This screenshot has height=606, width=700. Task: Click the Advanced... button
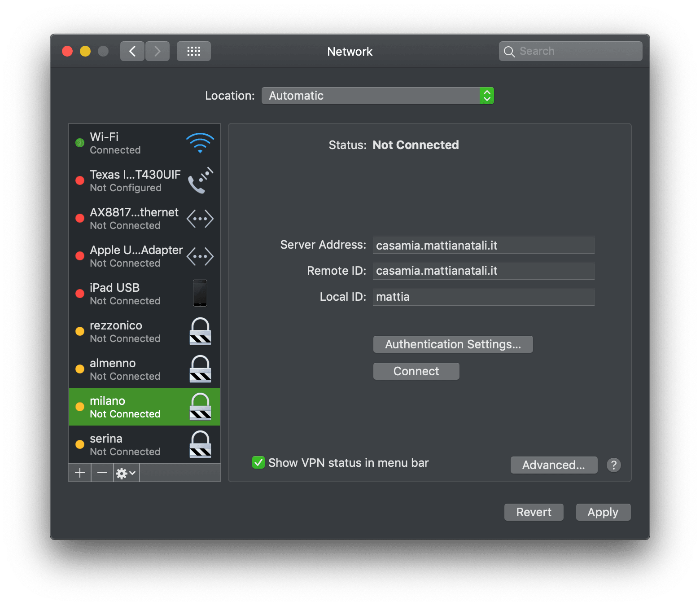coord(554,465)
